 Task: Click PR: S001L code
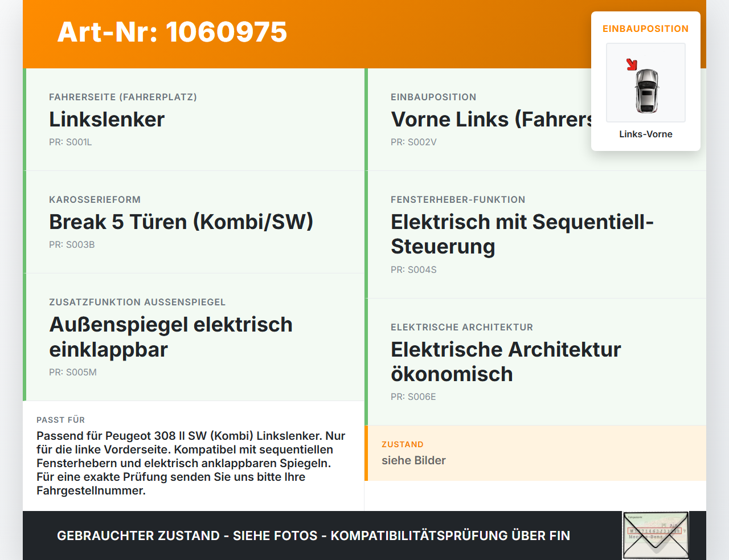coord(71,142)
